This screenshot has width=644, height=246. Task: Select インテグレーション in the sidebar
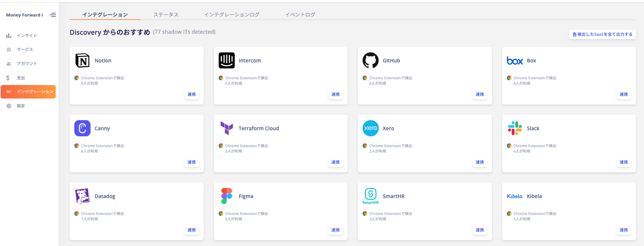click(28, 92)
